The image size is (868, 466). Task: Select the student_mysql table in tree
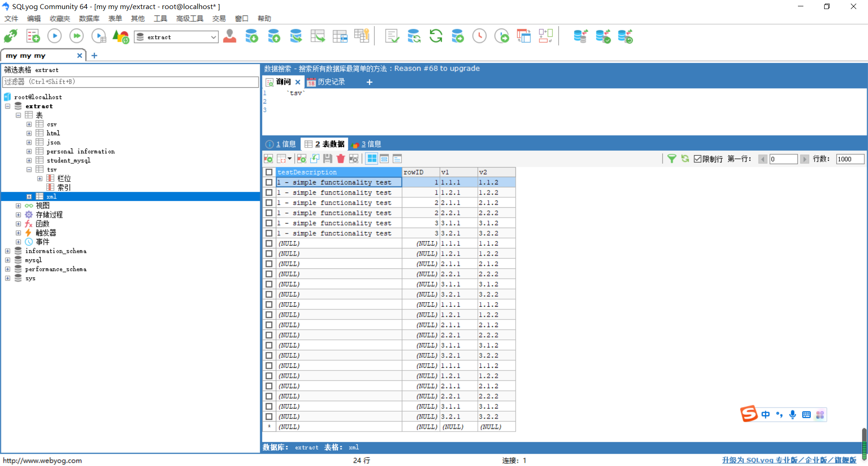69,161
